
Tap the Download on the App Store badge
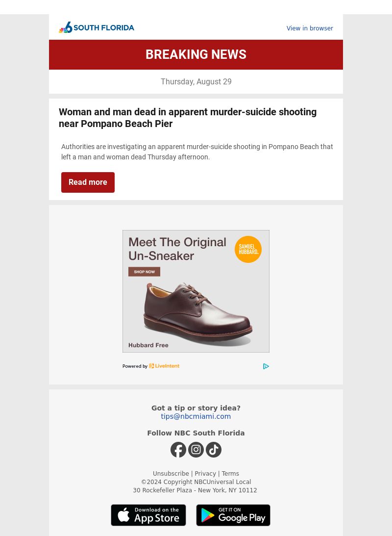[148, 515]
